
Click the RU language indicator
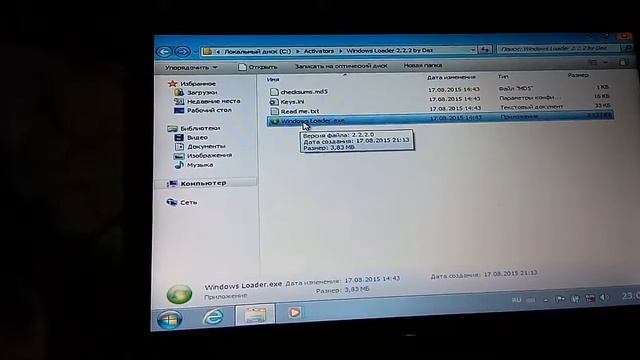516,300
